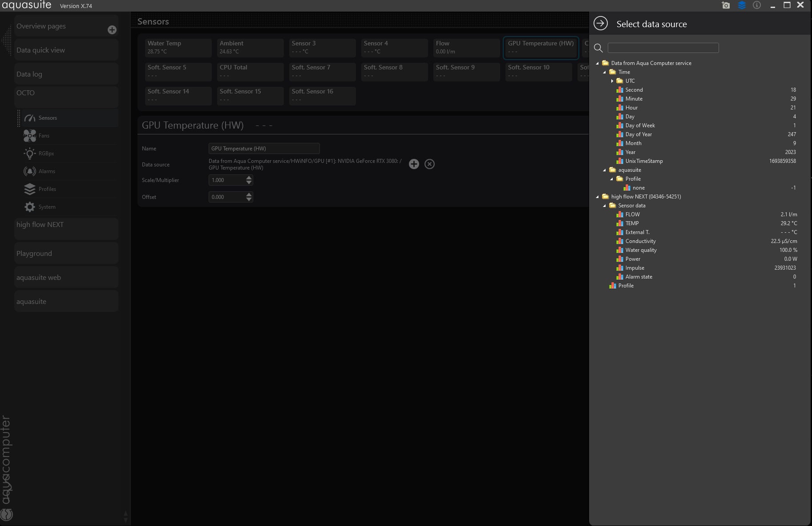Screen dimensions: 812x526
Task: Remove data source with the X icon
Action: (429, 164)
